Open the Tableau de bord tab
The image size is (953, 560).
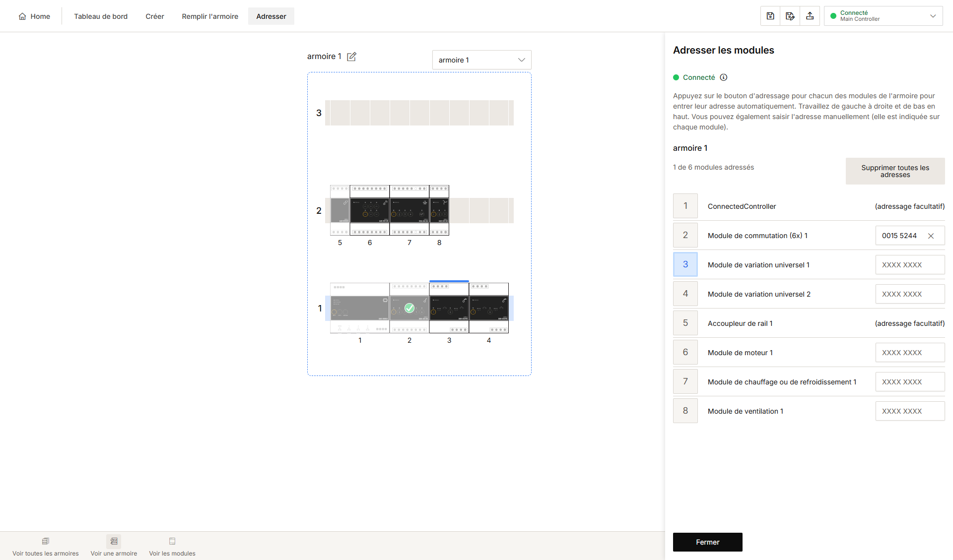click(x=101, y=16)
